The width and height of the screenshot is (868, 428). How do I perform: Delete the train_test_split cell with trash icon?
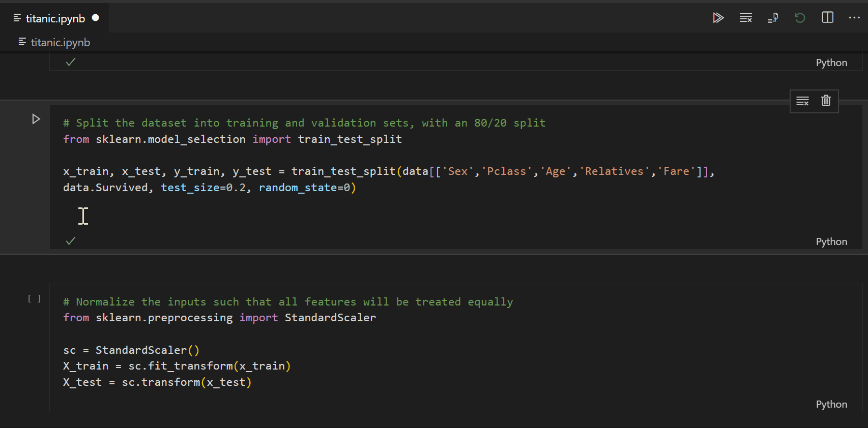826,101
